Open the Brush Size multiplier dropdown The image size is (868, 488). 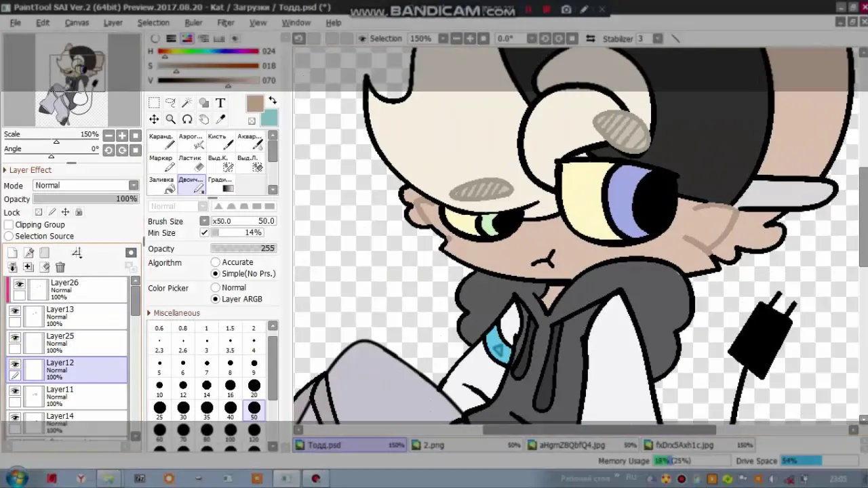[x=204, y=221]
